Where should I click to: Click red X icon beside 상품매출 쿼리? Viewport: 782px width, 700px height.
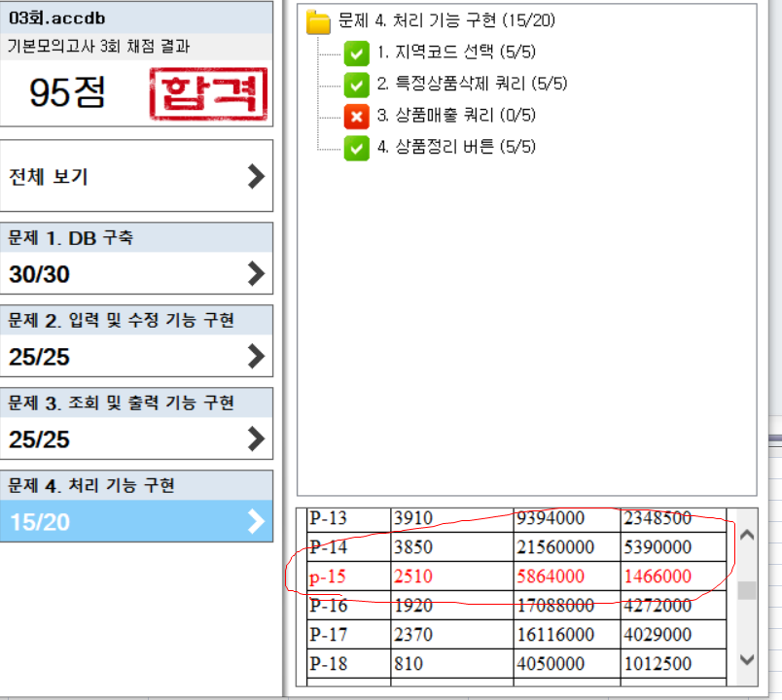[x=356, y=116]
